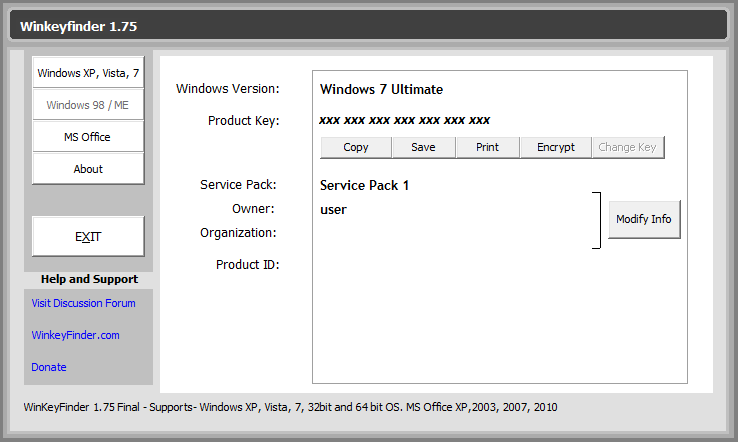Copy the product key
738x442 pixels.
tap(356, 147)
